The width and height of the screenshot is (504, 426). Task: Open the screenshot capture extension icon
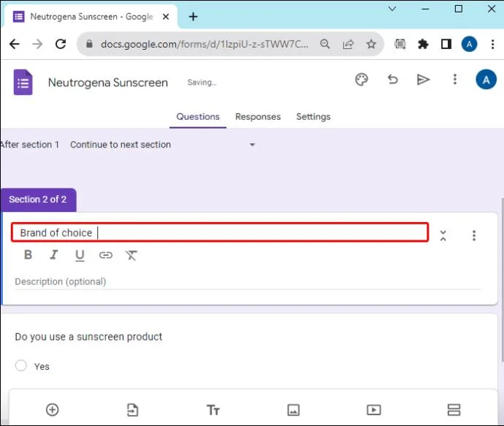point(400,44)
